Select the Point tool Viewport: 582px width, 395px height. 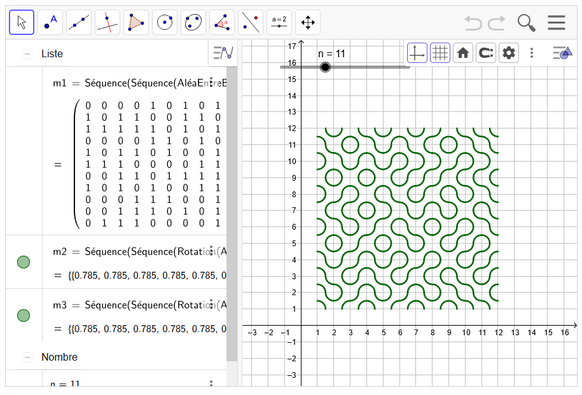[x=50, y=22]
